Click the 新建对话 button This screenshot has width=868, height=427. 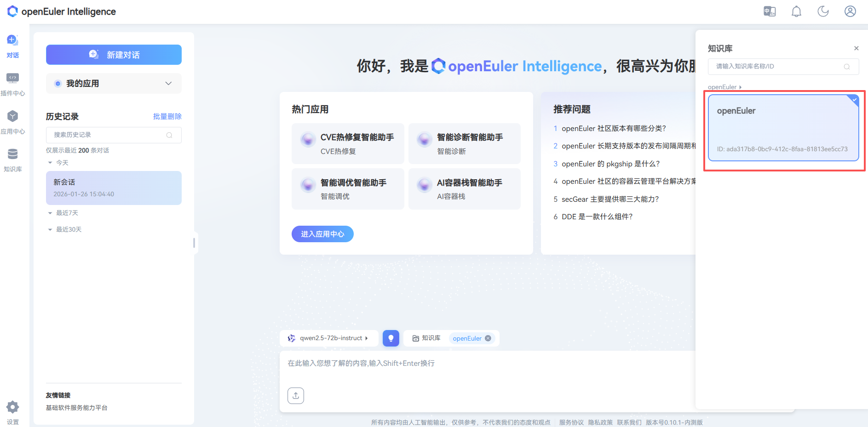(x=113, y=54)
